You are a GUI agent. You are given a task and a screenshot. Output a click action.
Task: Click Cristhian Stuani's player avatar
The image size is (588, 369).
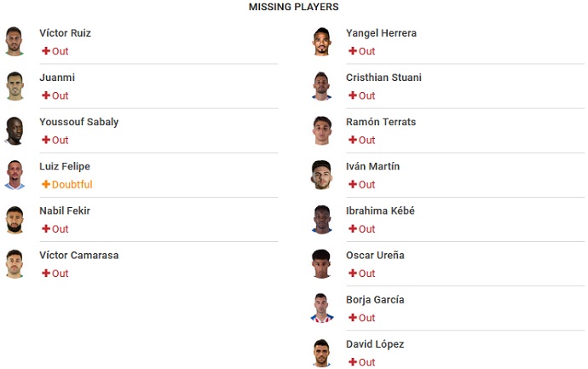[321, 86]
